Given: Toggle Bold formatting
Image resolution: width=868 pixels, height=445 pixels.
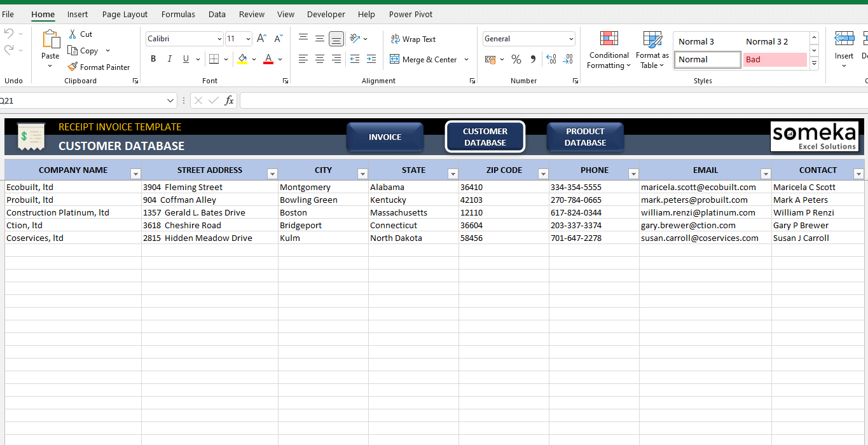Looking at the screenshot, I should pos(153,58).
